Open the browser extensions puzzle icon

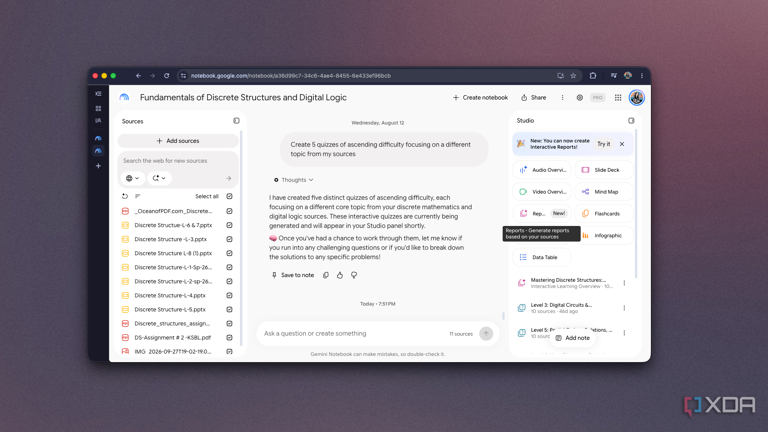click(x=593, y=76)
